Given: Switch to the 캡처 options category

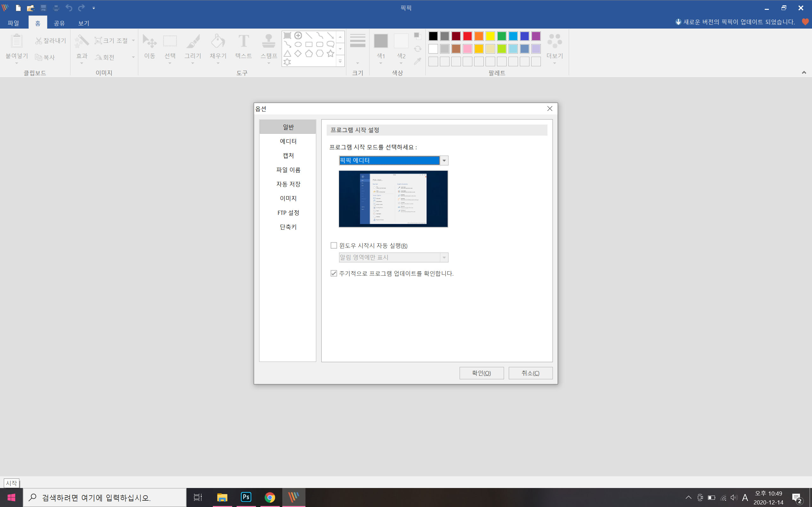Looking at the screenshot, I should point(288,156).
